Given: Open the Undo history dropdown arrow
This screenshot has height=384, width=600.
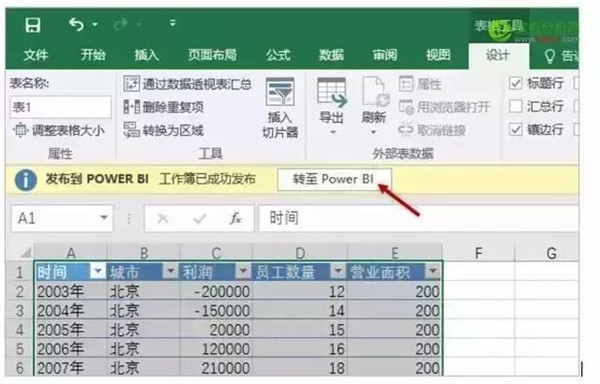Looking at the screenshot, I should (95, 25).
